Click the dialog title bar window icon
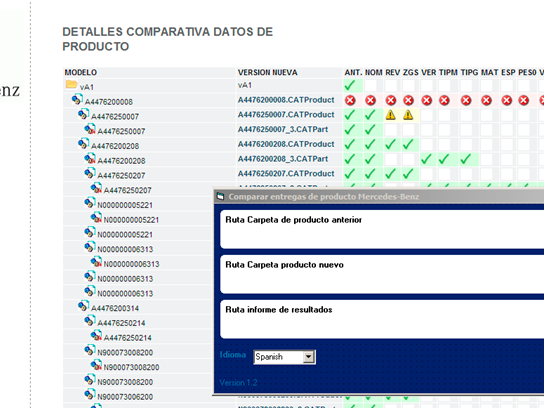The height and width of the screenshot is (408, 544). pos(220,197)
